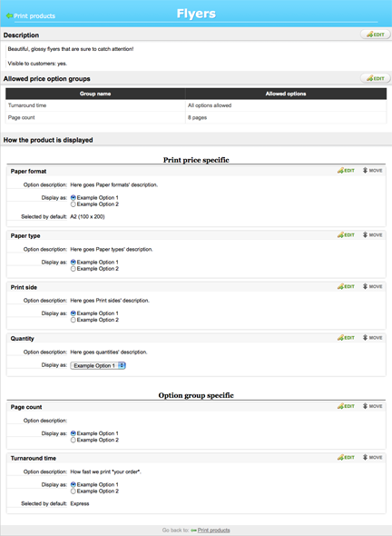Open the Print products link in header
Image resolution: width=392 pixels, height=536 pixels.
pos(34,15)
